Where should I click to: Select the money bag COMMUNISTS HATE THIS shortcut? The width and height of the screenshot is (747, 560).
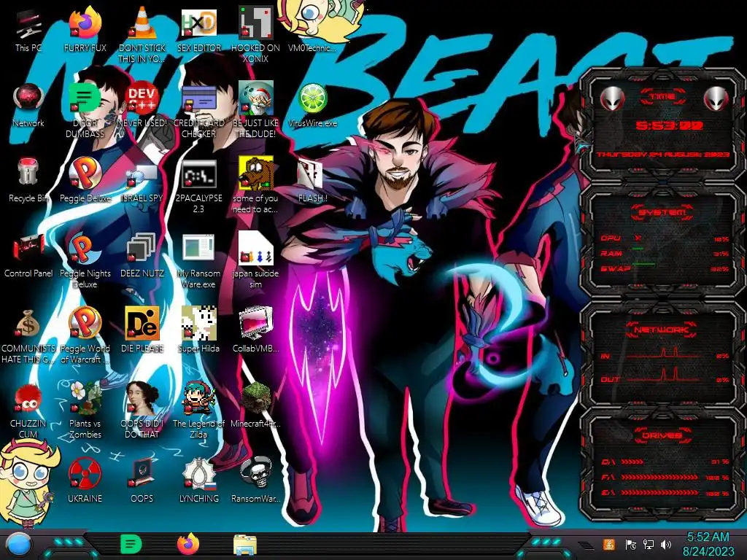(28, 335)
